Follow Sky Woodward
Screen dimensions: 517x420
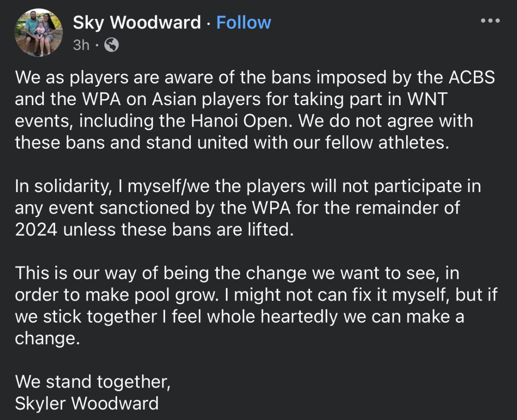tap(243, 22)
